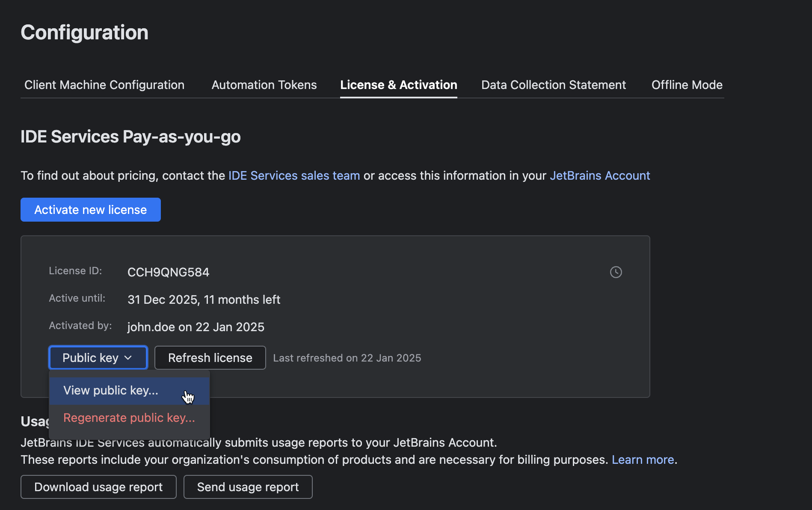Click the license history clock icon
The image size is (812, 510).
(x=616, y=272)
